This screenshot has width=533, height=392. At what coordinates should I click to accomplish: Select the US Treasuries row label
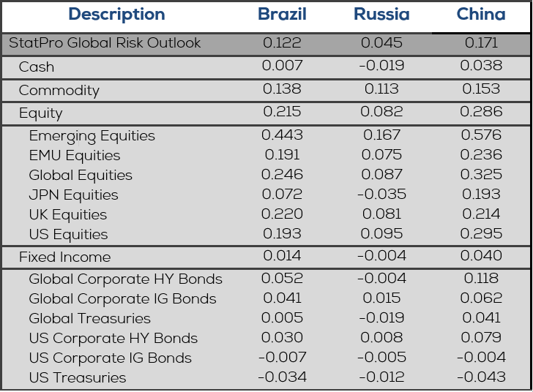pyautogui.click(x=78, y=378)
